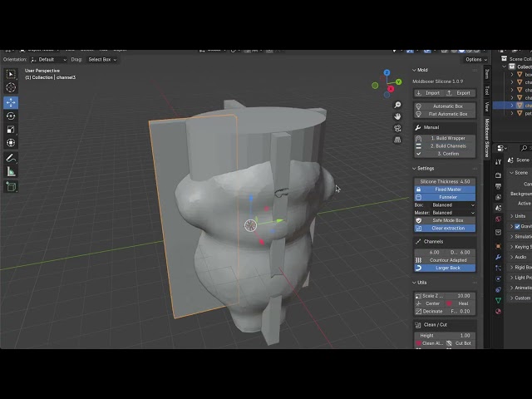The image size is (532, 399).
Task: Switch to the Tool sidebar tab
Action: click(487, 91)
